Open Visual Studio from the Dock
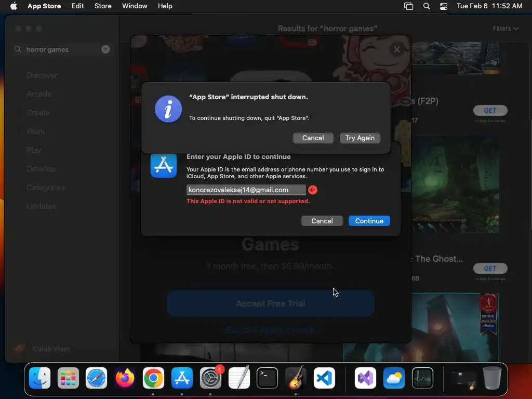The image size is (532, 399). click(365, 378)
